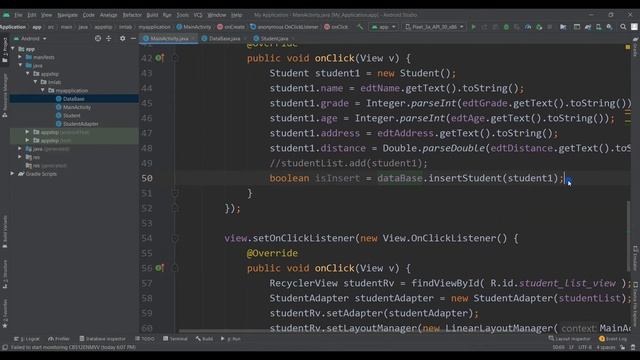
Task: Select MainActivity class in project tree
Action: (x=77, y=107)
